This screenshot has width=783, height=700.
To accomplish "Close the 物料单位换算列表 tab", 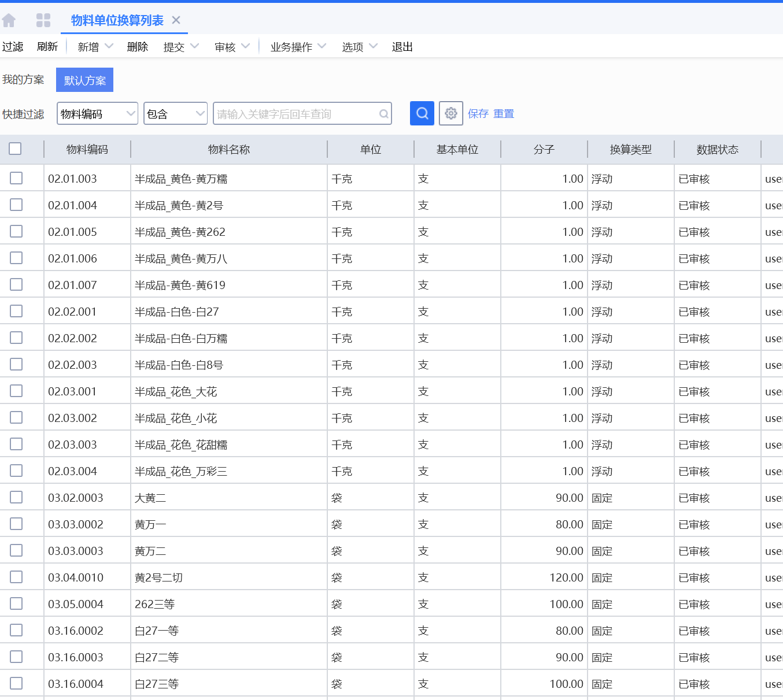I will 176,20.
